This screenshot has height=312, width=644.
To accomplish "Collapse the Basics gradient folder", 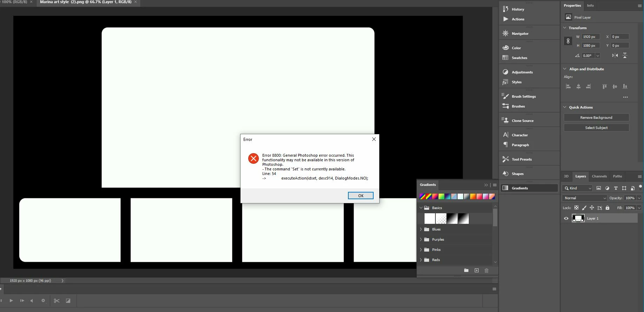I will (x=421, y=208).
